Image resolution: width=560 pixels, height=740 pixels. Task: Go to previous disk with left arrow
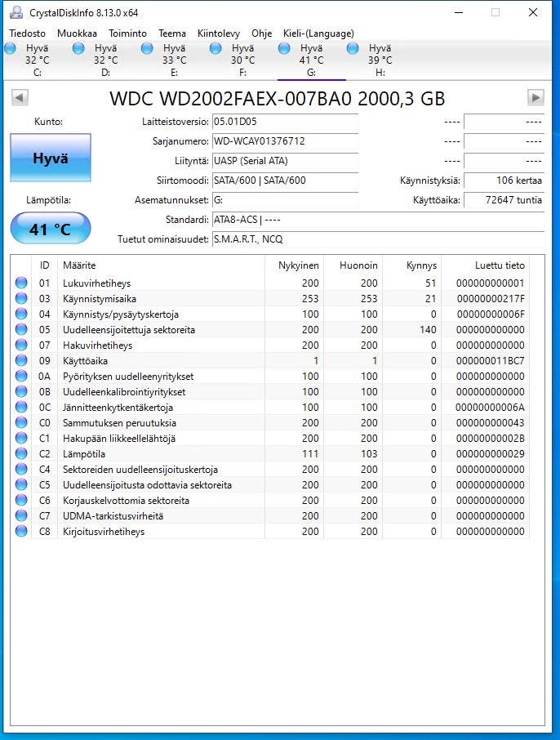[x=20, y=98]
